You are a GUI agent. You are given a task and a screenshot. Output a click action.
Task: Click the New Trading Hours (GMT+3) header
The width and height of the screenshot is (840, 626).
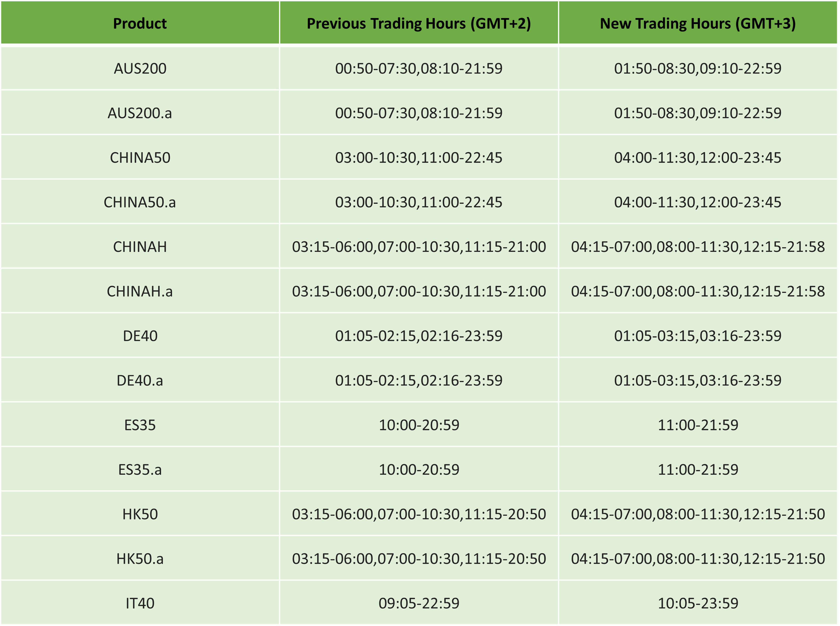pos(698,24)
